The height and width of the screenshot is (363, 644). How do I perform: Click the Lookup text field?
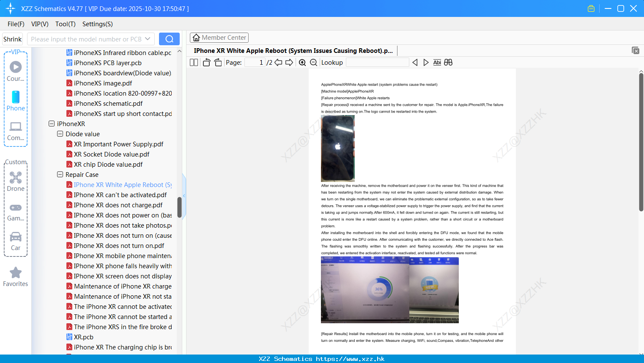click(378, 63)
